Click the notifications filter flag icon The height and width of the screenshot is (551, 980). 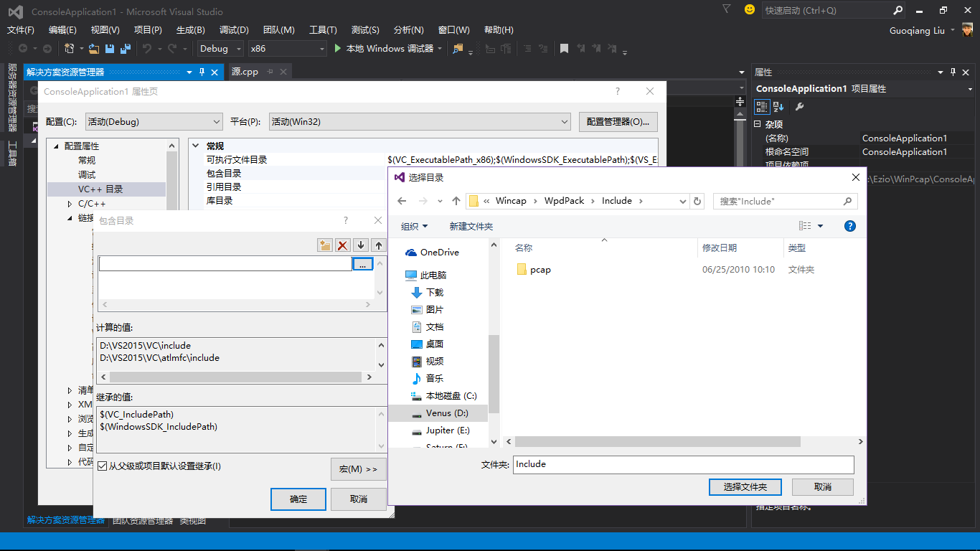click(x=727, y=10)
